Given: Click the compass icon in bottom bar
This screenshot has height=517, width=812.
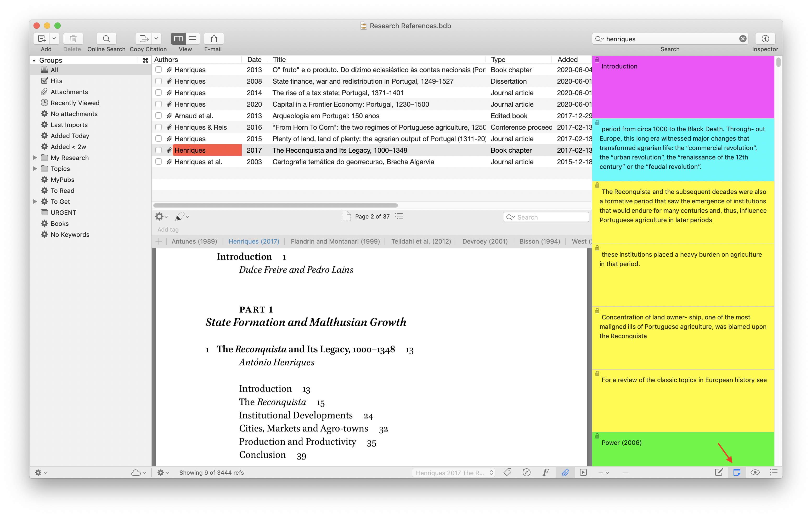Looking at the screenshot, I should coord(526,472).
